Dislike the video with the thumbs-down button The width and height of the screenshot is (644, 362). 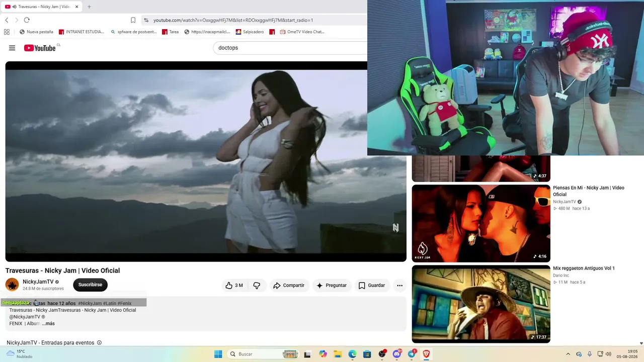point(257,285)
